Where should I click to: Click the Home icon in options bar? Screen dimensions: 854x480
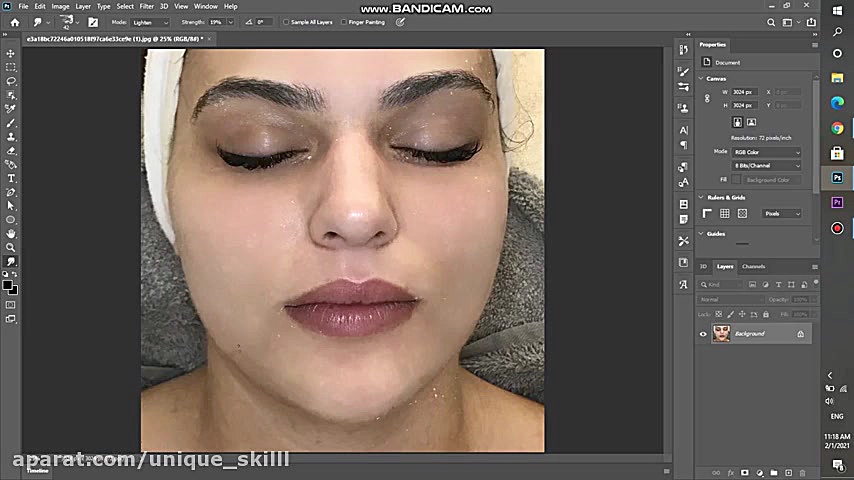point(14,22)
